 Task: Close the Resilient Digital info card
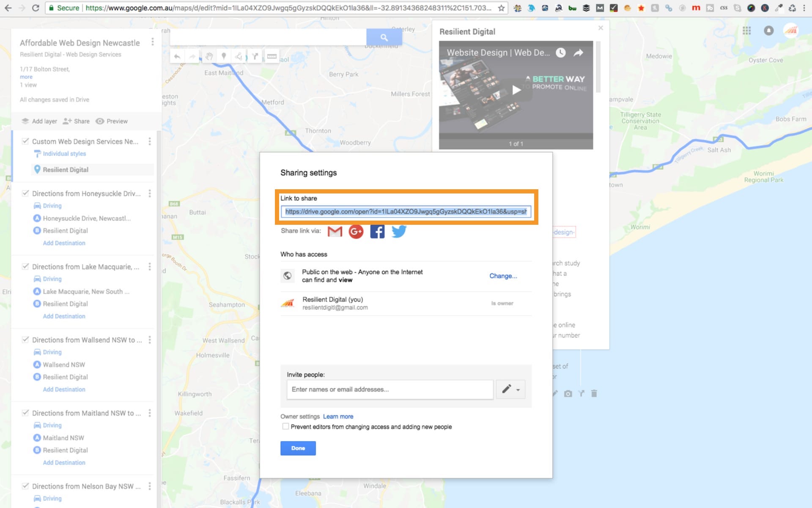pyautogui.click(x=601, y=28)
